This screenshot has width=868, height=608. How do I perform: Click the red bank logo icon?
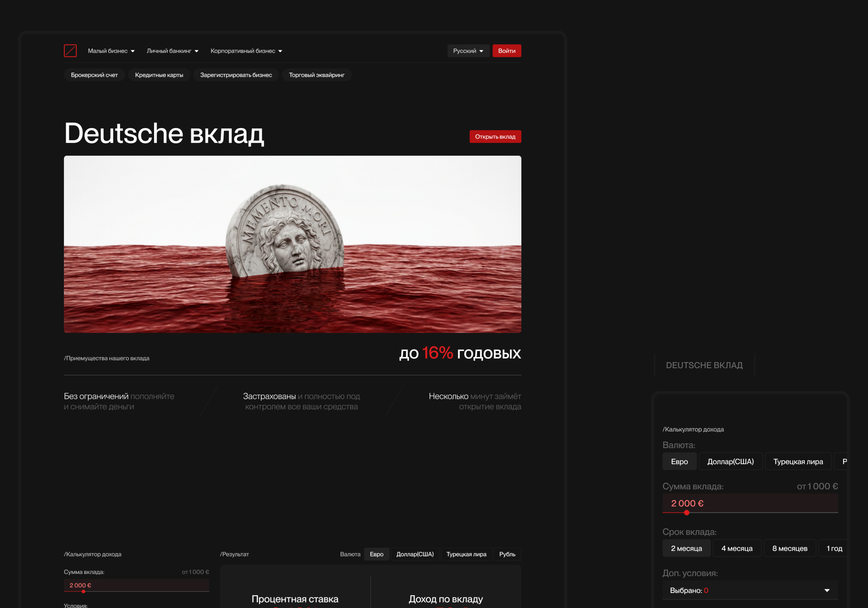coord(70,51)
